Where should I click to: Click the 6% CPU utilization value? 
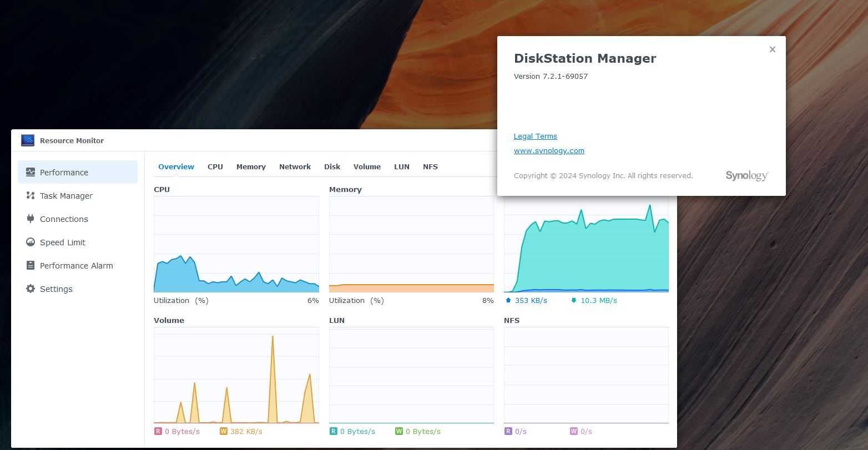click(x=313, y=300)
